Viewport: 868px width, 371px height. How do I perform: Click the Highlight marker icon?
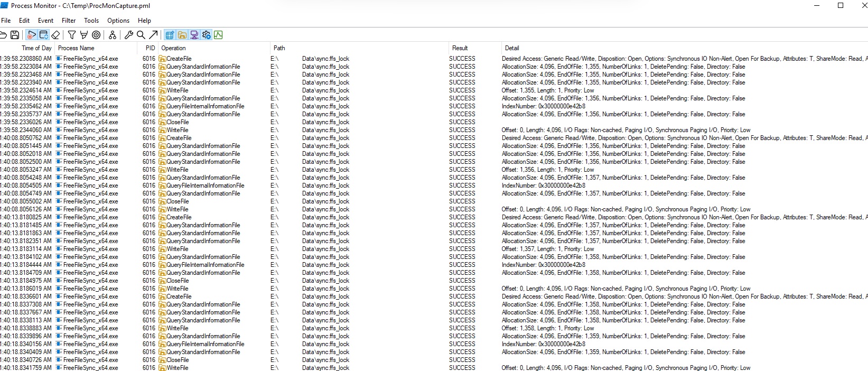pyautogui.click(x=83, y=35)
